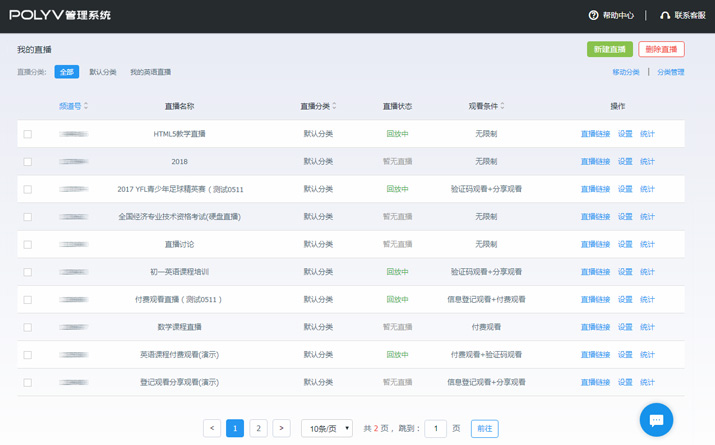Screen dimensions: 715x445
Task: Click the help center question mark icon
Action: tap(593, 16)
